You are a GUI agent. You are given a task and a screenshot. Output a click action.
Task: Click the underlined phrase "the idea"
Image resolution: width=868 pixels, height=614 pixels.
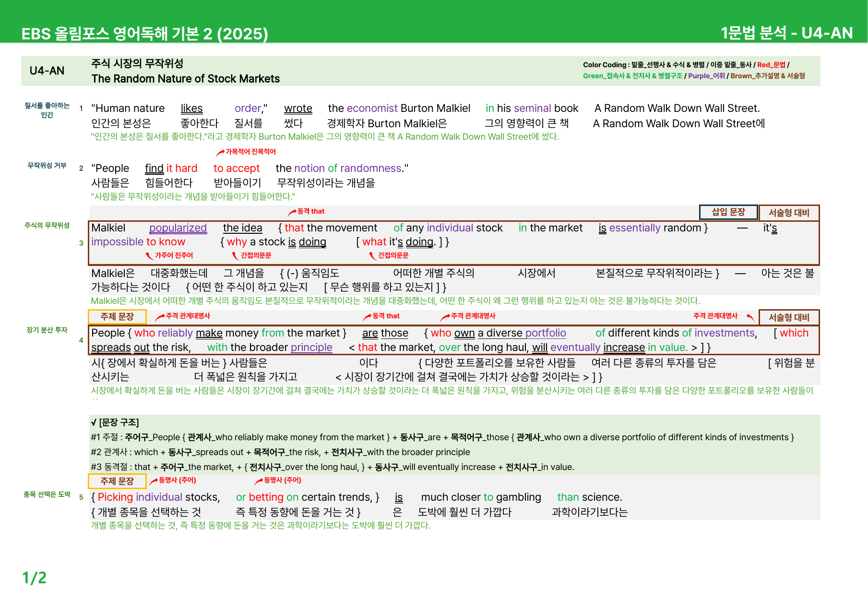pos(243,228)
